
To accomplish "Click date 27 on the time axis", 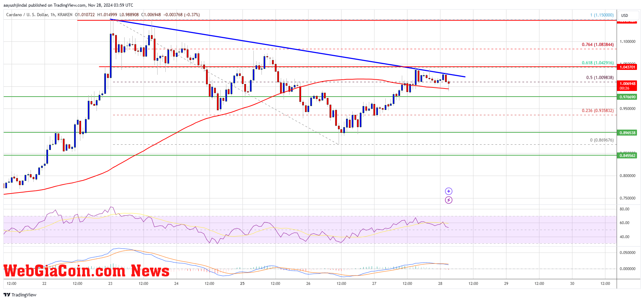I will tap(374, 283).
